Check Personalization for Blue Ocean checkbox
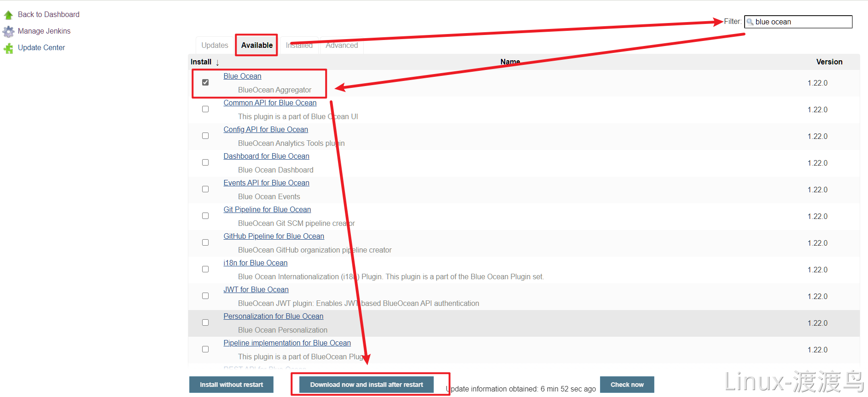 tap(205, 322)
